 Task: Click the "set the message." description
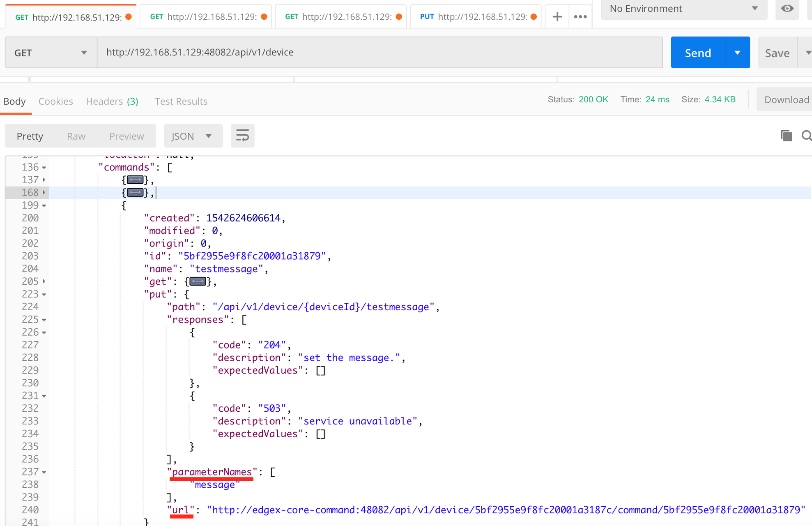[349, 358]
